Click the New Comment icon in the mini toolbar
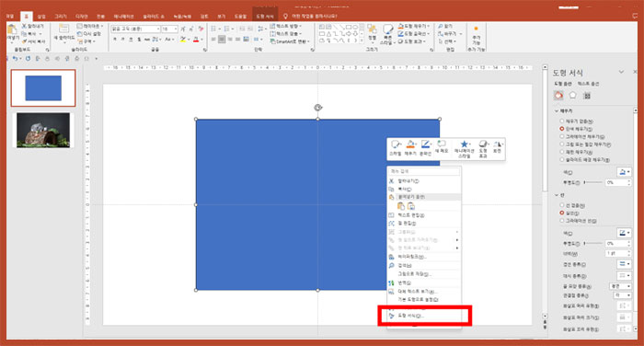The image size is (644, 346). [x=442, y=144]
